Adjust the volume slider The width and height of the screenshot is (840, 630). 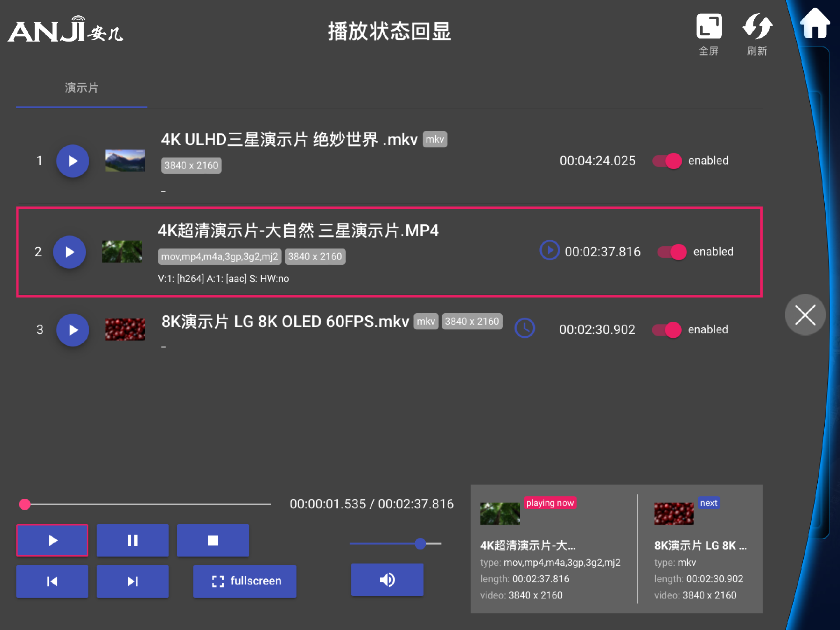click(x=420, y=544)
